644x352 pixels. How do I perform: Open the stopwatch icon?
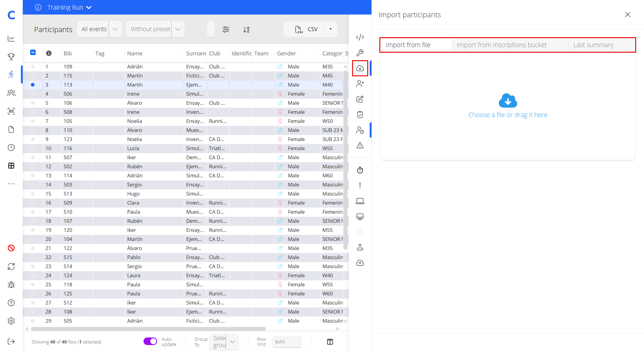pos(360,170)
